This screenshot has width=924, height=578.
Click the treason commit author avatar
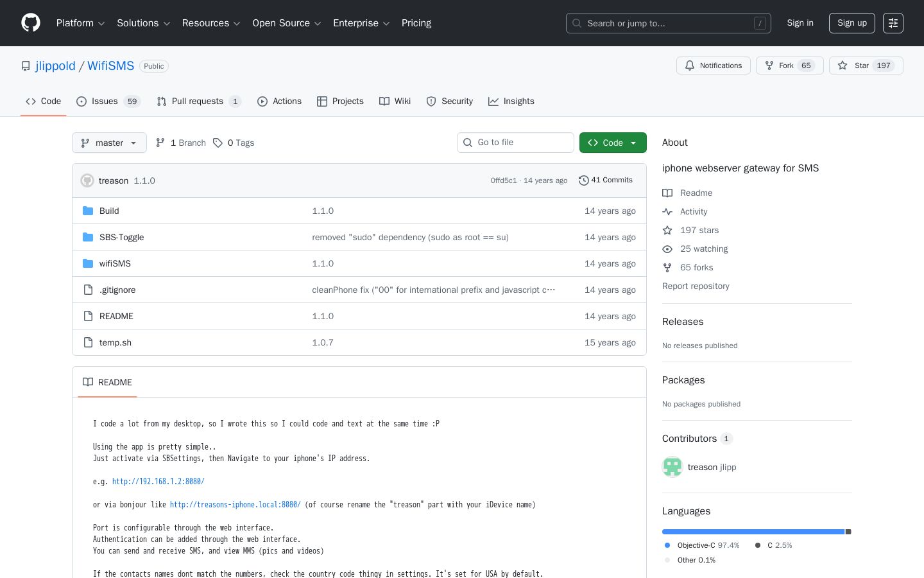pyautogui.click(x=87, y=180)
